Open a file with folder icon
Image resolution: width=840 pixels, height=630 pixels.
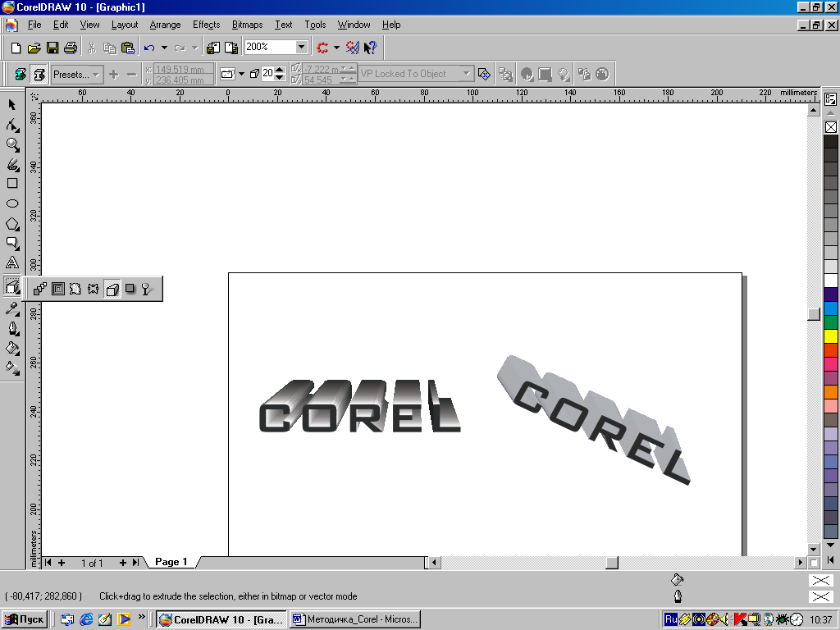click(34, 48)
